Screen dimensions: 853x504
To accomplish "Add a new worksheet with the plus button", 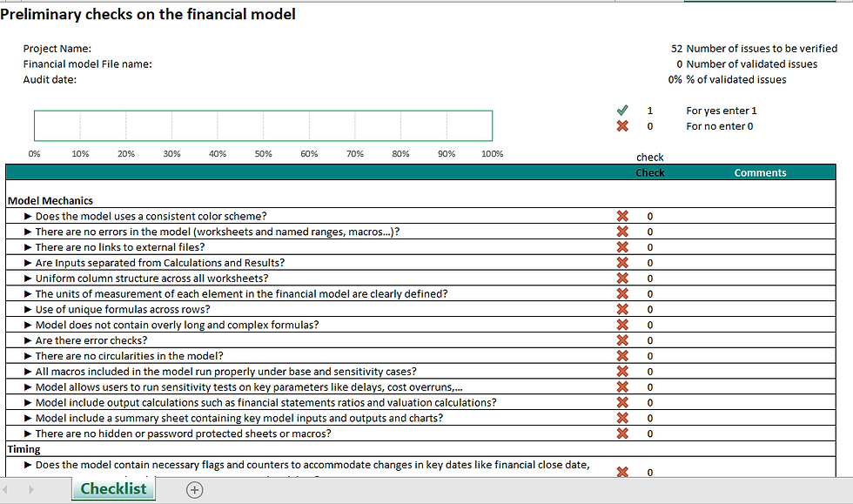I will click(194, 490).
